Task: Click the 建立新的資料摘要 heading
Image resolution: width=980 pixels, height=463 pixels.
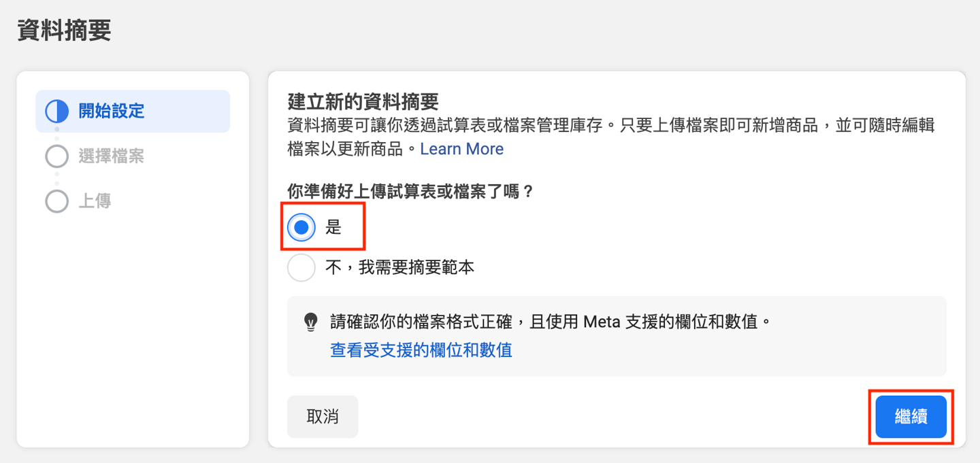Action: [x=363, y=102]
